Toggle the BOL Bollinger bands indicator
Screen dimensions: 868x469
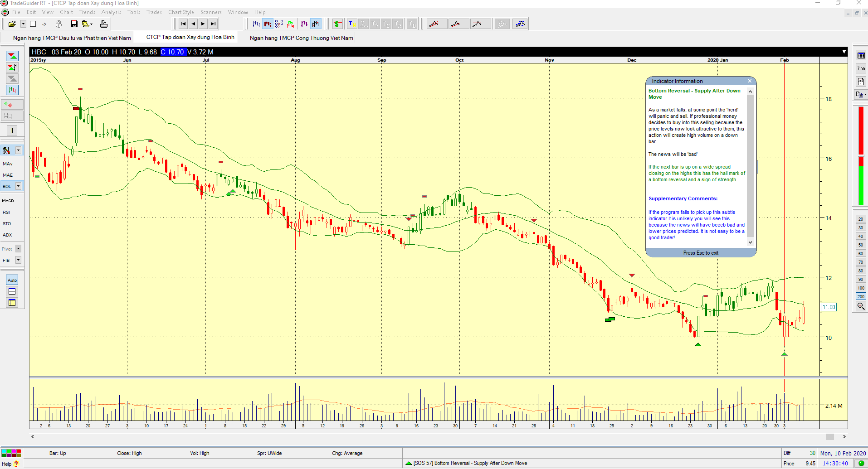point(7,186)
